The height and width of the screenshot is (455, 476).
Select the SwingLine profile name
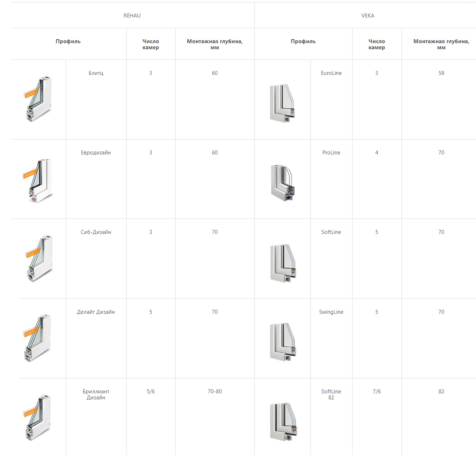(331, 312)
